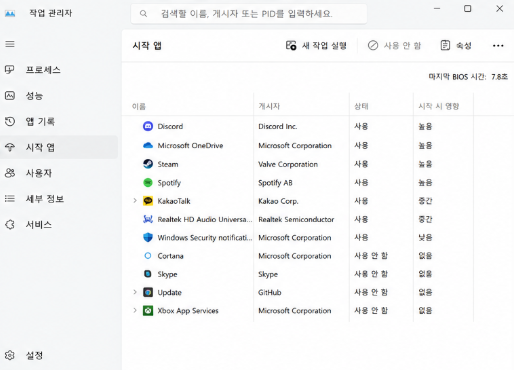The image size is (514, 370).
Task: Focus the search name or PID field
Action: pos(249,14)
